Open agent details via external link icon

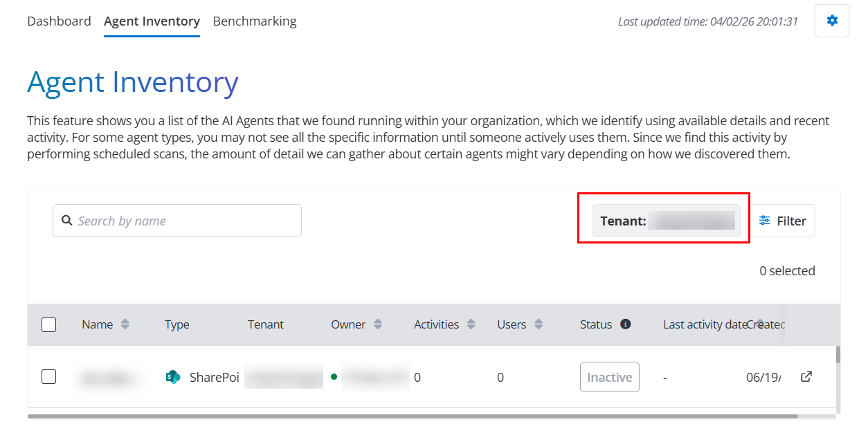(x=806, y=377)
